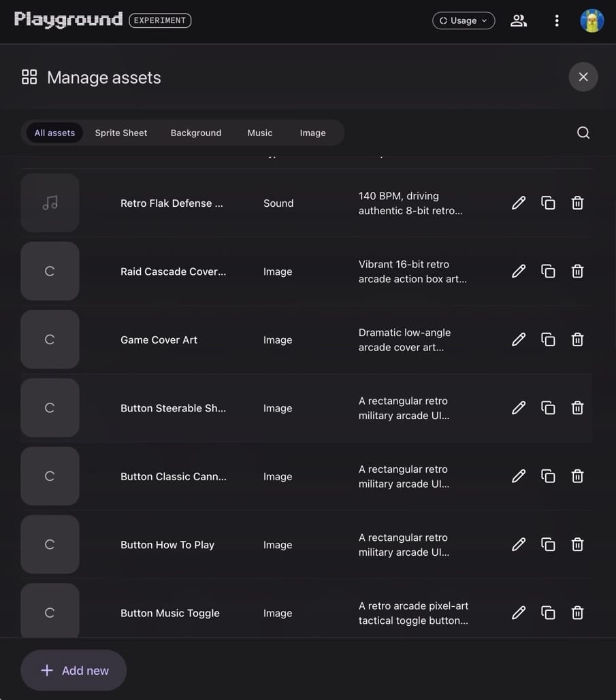
Task: Switch to the Image filter tab
Action: coord(312,133)
